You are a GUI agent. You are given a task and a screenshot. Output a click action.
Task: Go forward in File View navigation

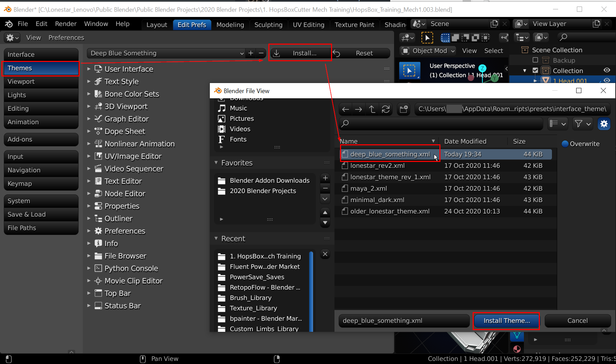tap(358, 109)
